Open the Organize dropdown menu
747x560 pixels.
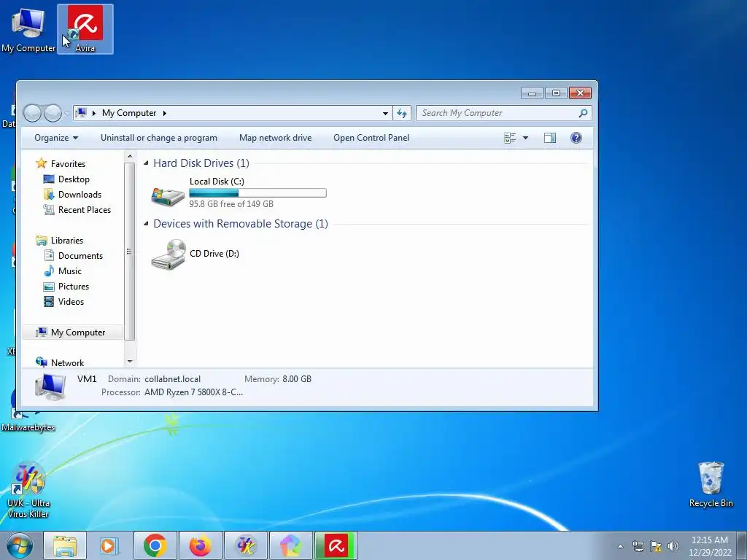[56, 138]
